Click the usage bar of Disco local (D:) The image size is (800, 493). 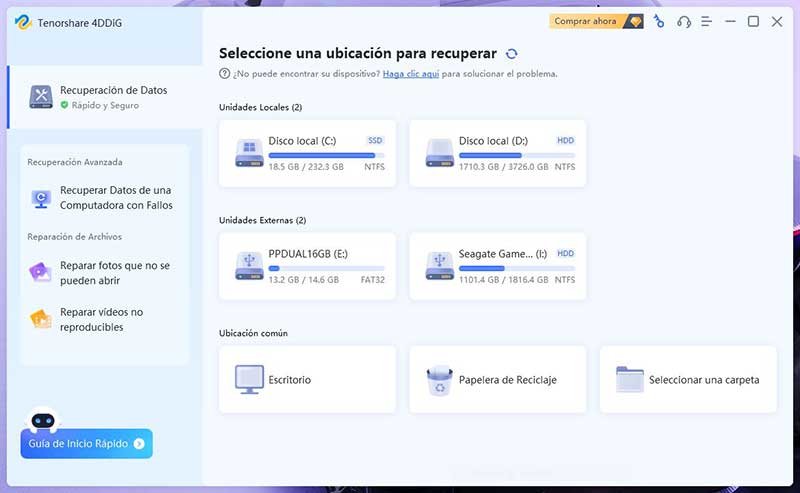pyautogui.click(x=517, y=155)
